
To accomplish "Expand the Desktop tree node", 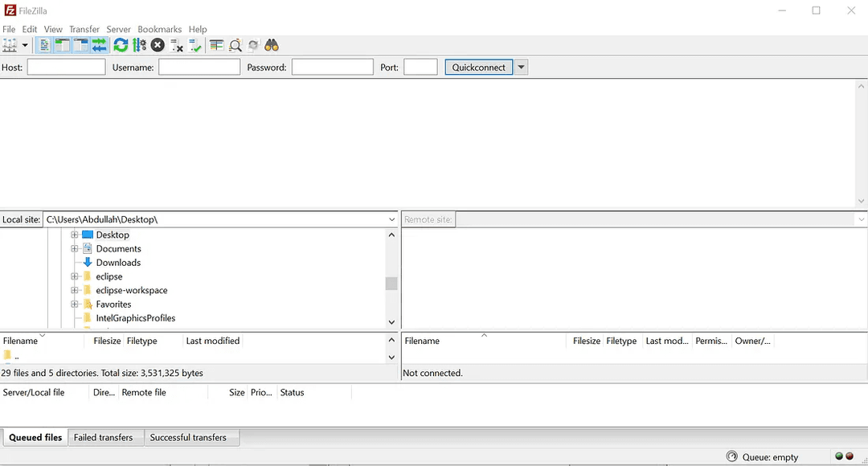I will pyautogui.click(x=74, y=235).
